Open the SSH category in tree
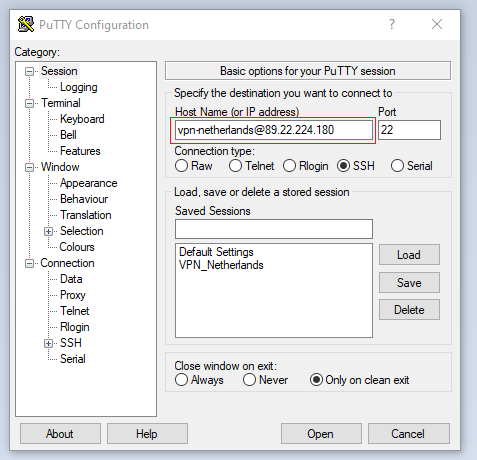The width and height of the screenshot is (477, 460). [x=71, y=343]
